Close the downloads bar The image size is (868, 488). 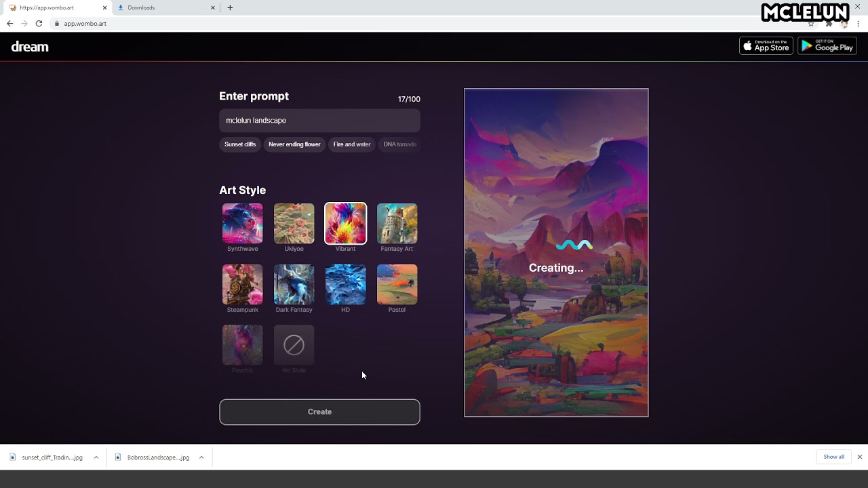tap(860, 457)
